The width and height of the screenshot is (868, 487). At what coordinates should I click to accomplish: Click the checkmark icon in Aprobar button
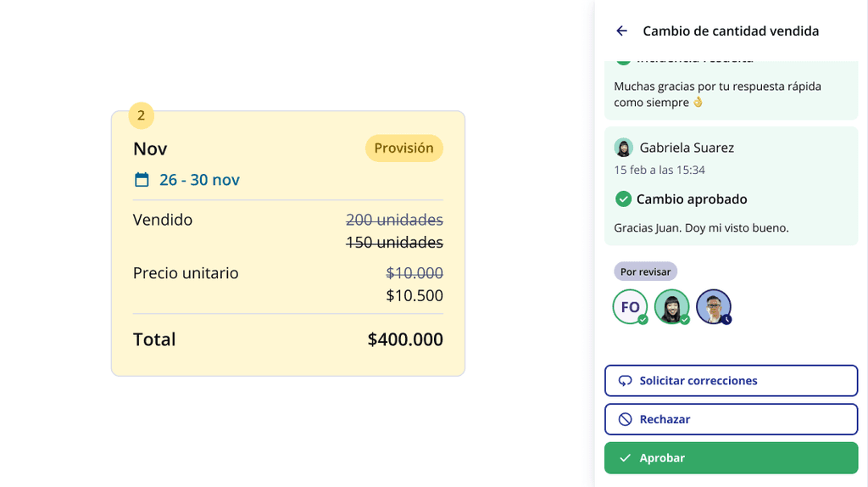(x=626, y=458)
